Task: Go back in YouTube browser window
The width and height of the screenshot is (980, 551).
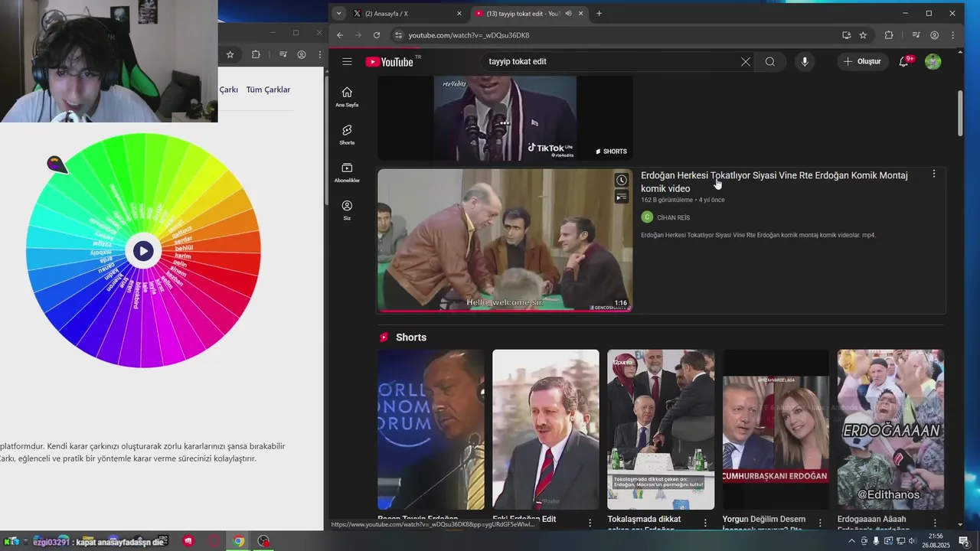Action: point(340,35)
